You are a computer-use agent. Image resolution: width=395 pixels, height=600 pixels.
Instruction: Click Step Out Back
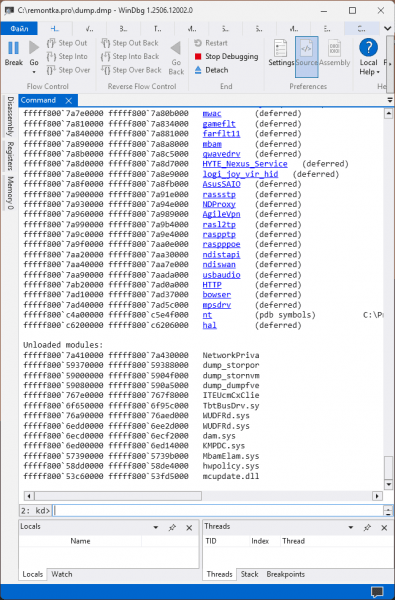coord(130,43)
